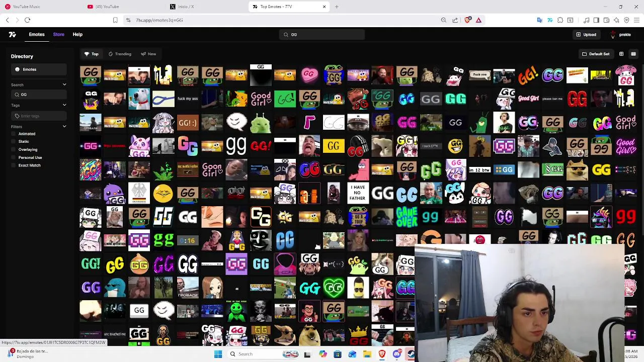644x362 pixels.
Task: Open the prekle profile menu
Action: point(620,35)
